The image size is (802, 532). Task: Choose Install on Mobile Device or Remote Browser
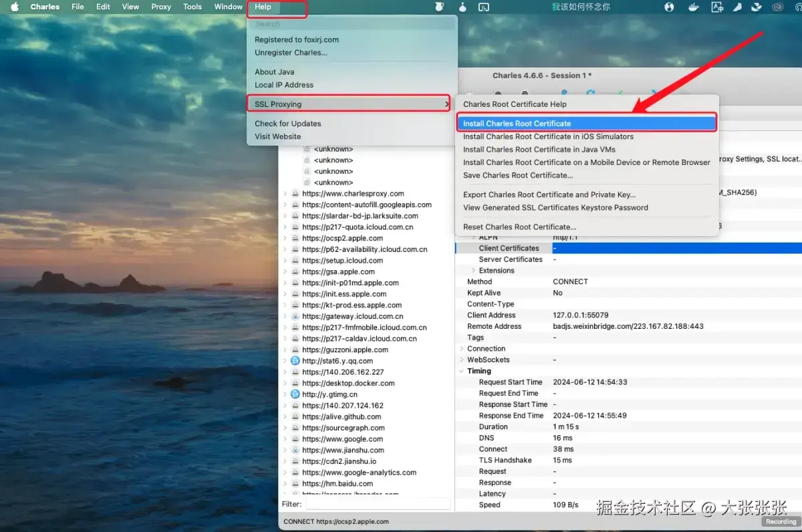586,162
